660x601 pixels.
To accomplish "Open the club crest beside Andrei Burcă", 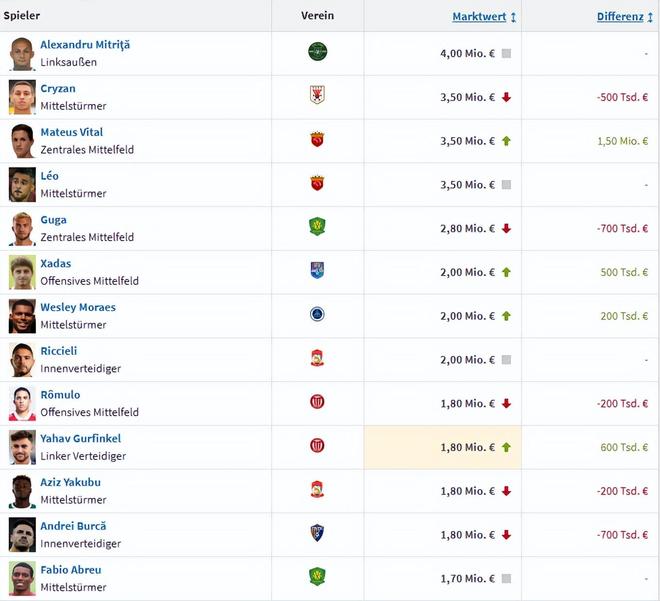I will coord(317,533).
